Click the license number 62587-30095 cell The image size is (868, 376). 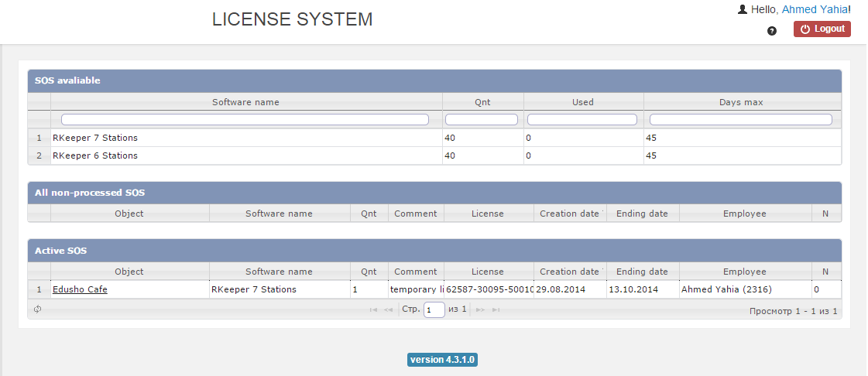tap(489, 289)
